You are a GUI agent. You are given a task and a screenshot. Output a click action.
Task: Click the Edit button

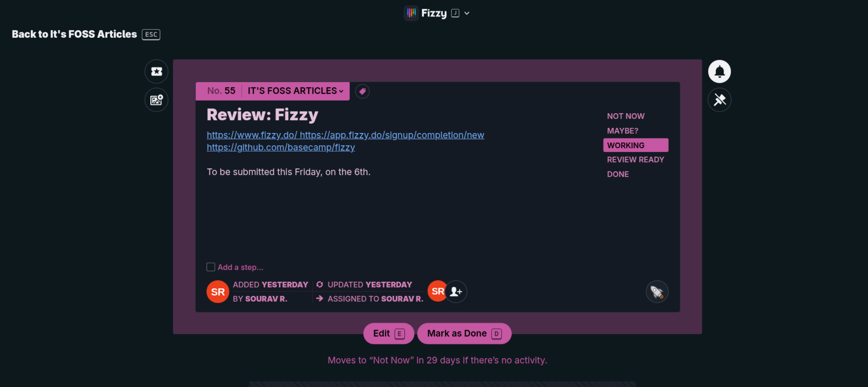388,334
